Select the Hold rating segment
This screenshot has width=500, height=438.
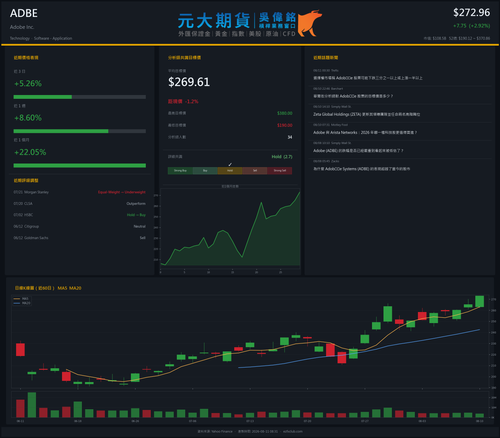(230, 171)
